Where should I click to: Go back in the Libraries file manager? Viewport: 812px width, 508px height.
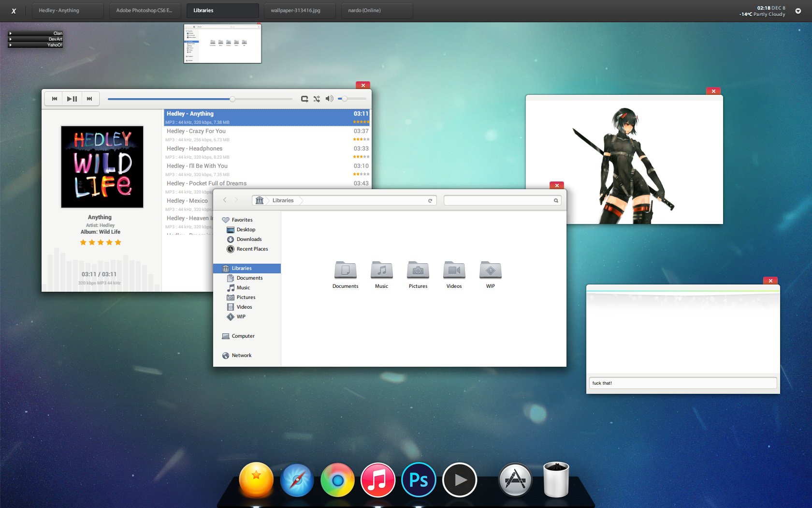click(x=225, y=200)
